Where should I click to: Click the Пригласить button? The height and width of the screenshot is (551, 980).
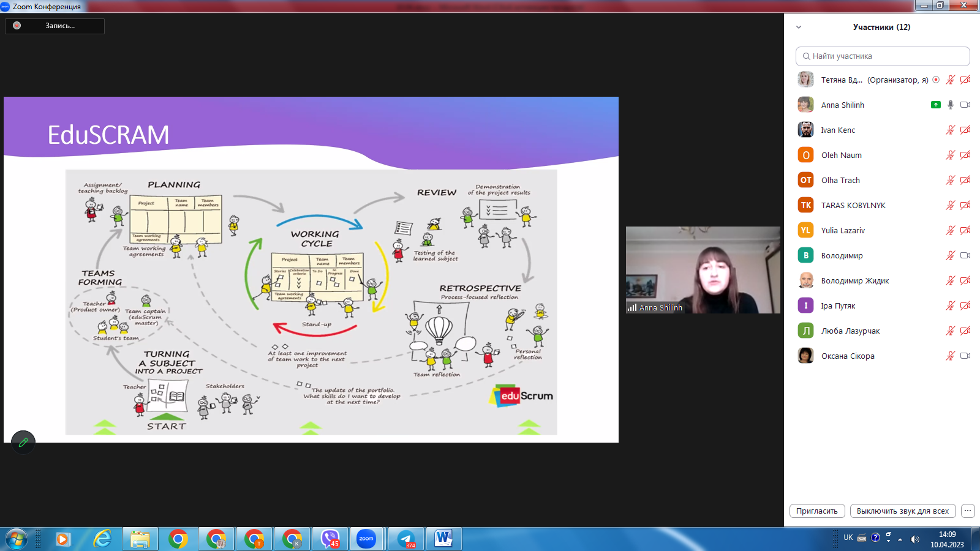tap(817, 511)
